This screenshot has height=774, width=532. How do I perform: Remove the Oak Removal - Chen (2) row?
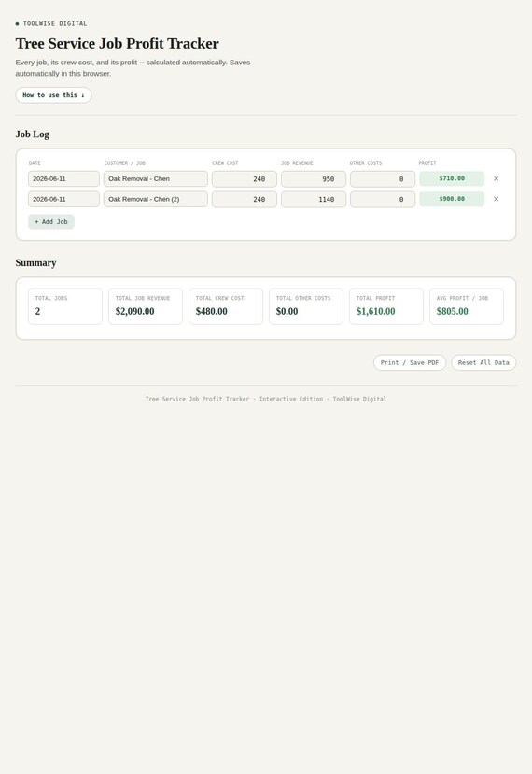pyautogui.click(x=496, y=199)
